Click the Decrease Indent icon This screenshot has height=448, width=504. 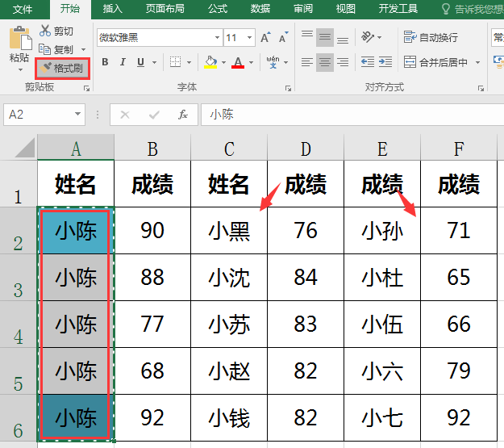[368, 62]
